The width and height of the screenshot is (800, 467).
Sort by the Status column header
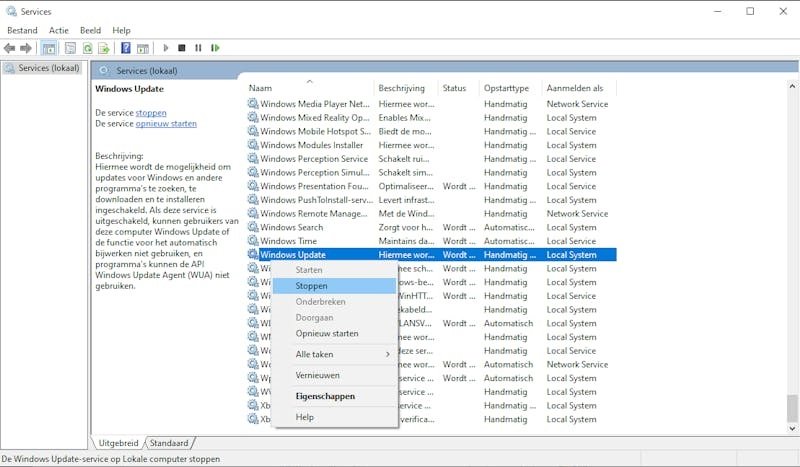458,88
